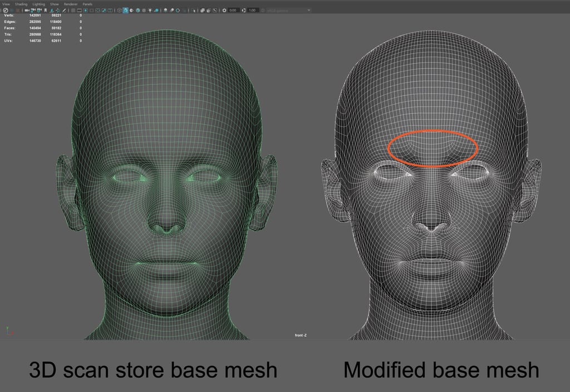The height and width of the screenshot is (392, 570).
Task: Toggle the Shadows icon
Action: pos(156,10)
